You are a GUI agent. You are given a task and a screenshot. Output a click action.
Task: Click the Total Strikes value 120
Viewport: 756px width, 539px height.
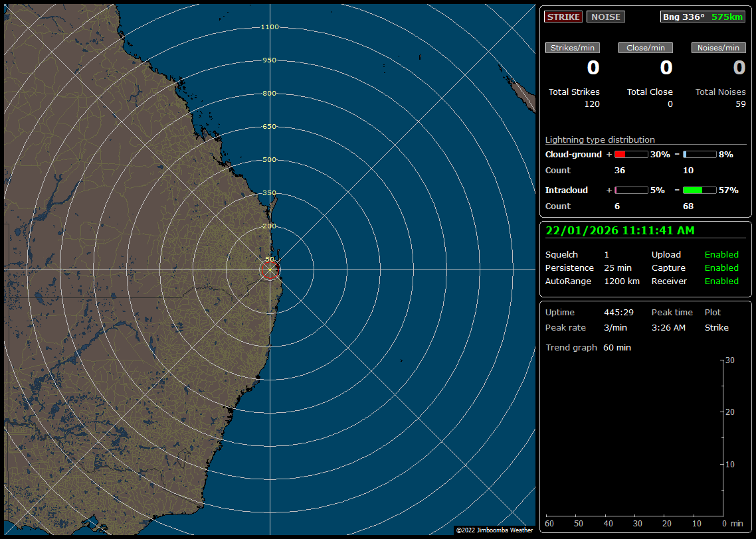tap(592, 104)
